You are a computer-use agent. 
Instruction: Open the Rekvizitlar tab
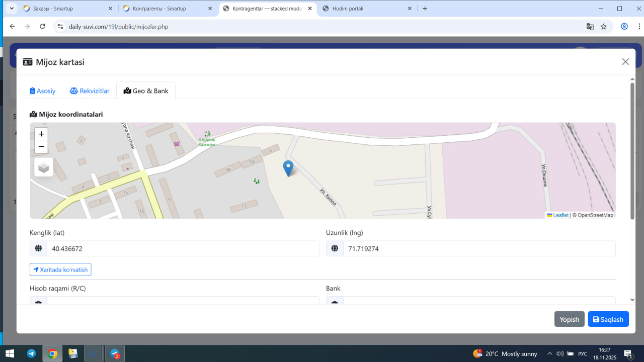point(90,91)
